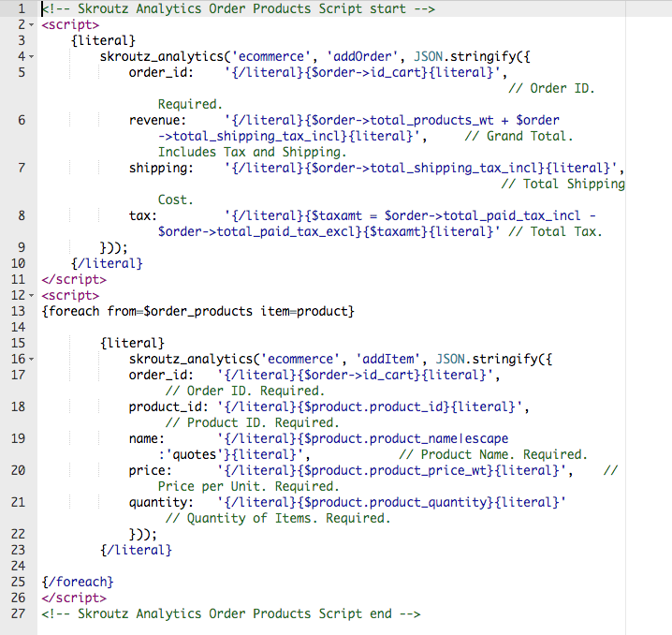
Task: Collapse the fold arrow on line 12
Action: 31,296
